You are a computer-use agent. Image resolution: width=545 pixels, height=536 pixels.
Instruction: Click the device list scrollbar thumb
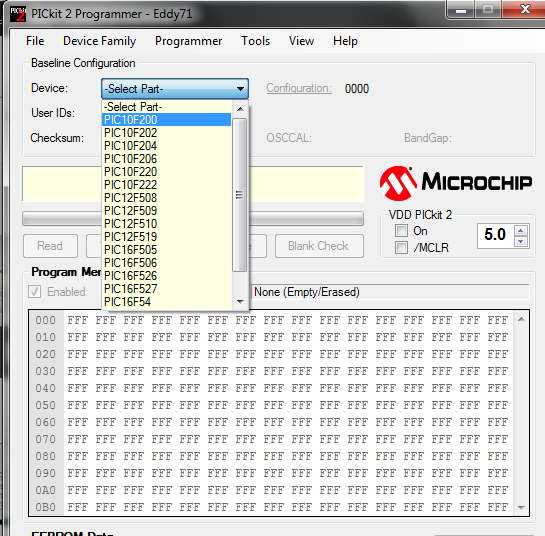[x=239, y=195]
